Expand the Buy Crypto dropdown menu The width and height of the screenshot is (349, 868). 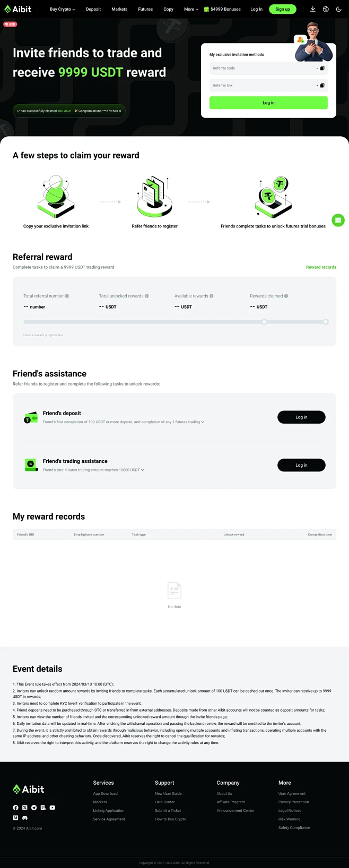tap(62, 9)
